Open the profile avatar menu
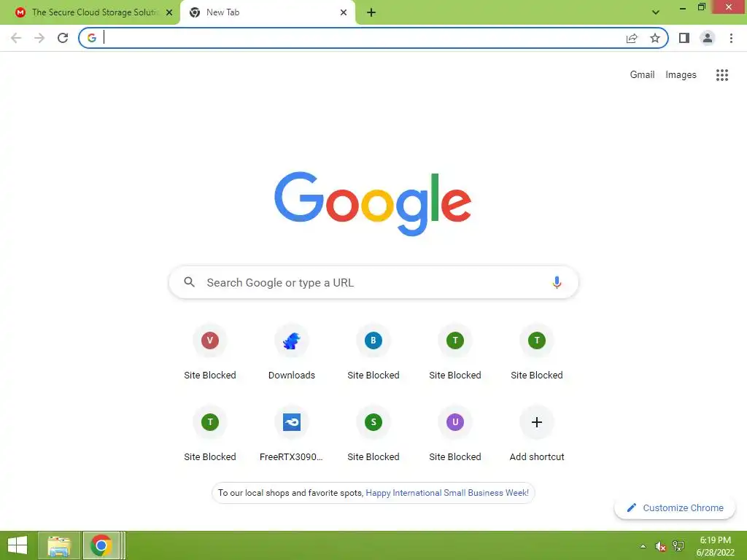747x560 pixels. click(708, 38)
